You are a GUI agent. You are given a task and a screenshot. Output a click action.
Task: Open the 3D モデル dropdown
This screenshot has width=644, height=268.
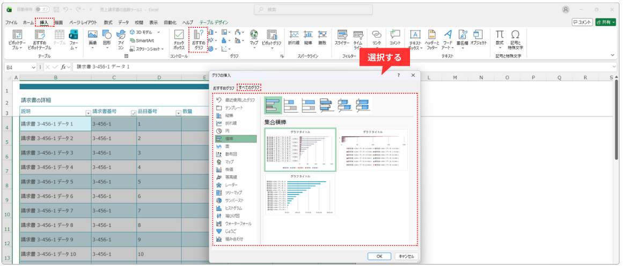(x=145, y=32)
